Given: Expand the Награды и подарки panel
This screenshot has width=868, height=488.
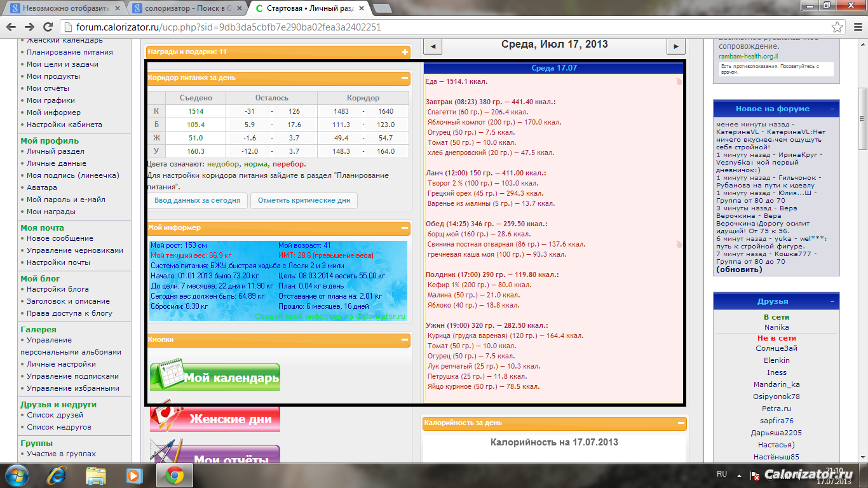Looking at the screenshot, I should pos(405,52).
